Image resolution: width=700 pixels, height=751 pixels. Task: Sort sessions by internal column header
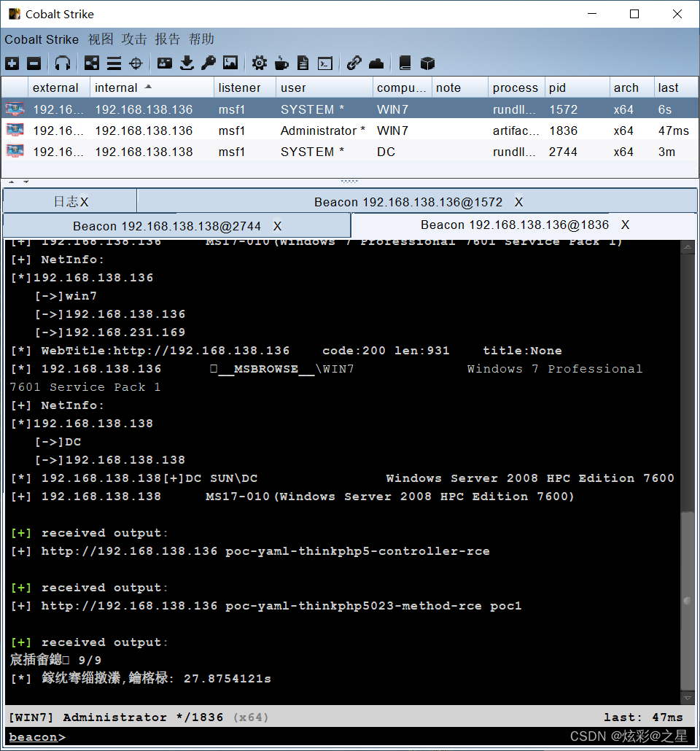click(x=152, y=87)
